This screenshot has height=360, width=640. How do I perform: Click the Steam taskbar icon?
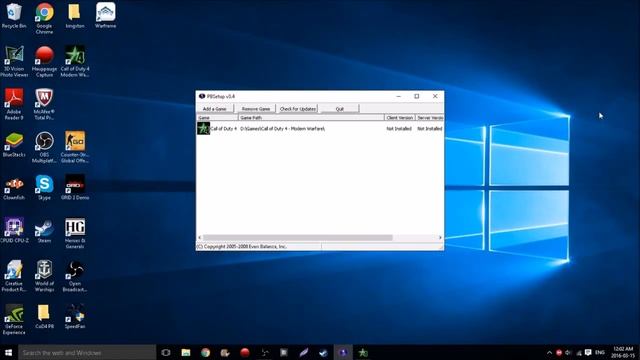(323, 352)
